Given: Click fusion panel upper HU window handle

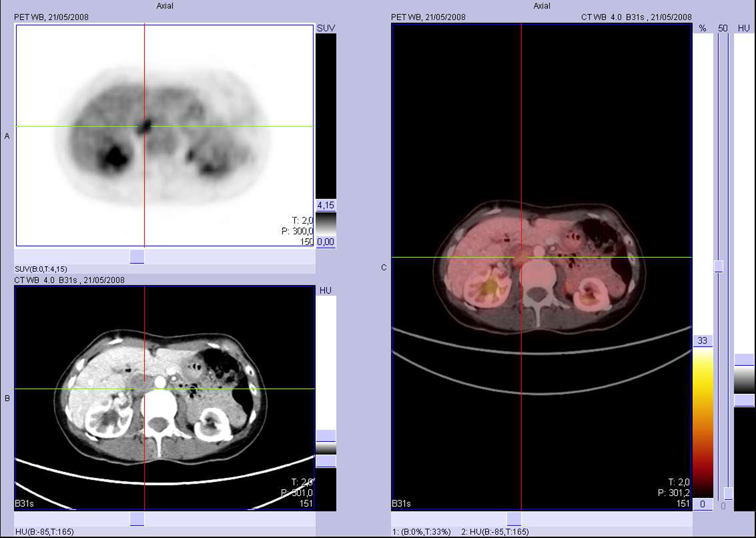Looking at the screenshot, I should pyautogui.click(x=744, y=360).
